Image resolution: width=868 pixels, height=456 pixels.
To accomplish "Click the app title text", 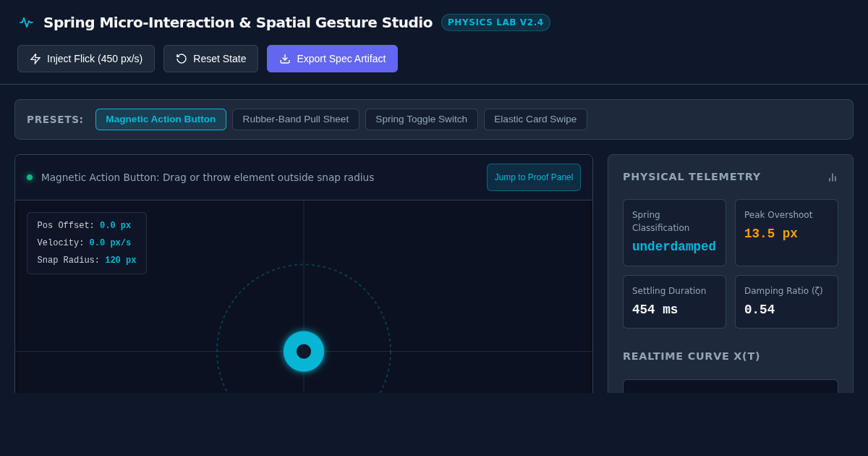I will [x=238, y=22].
